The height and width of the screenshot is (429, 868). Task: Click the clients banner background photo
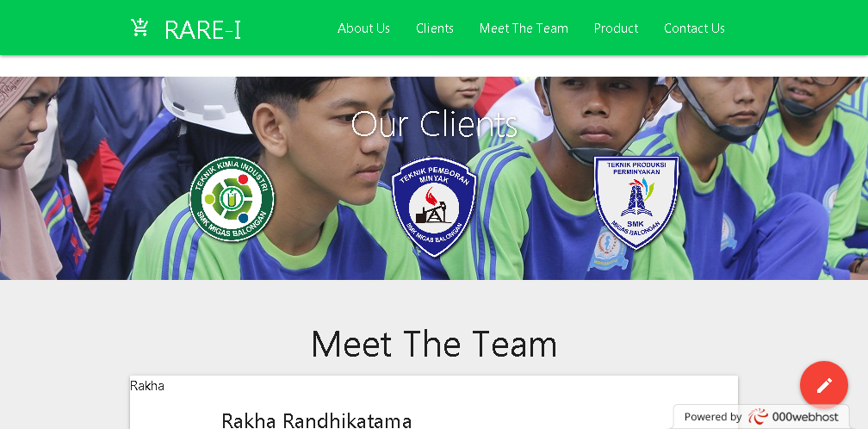pyautogui.click(x=434, y=178)
